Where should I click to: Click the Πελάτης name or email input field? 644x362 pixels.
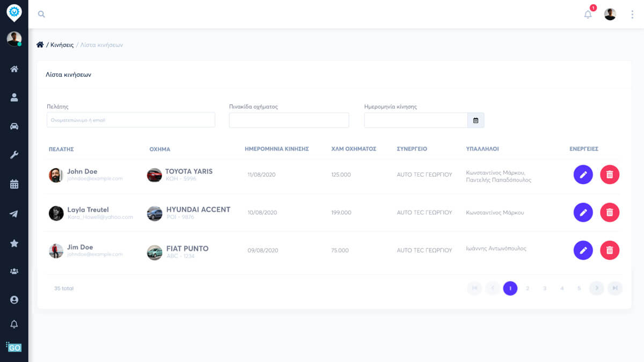tap(130, 120)
